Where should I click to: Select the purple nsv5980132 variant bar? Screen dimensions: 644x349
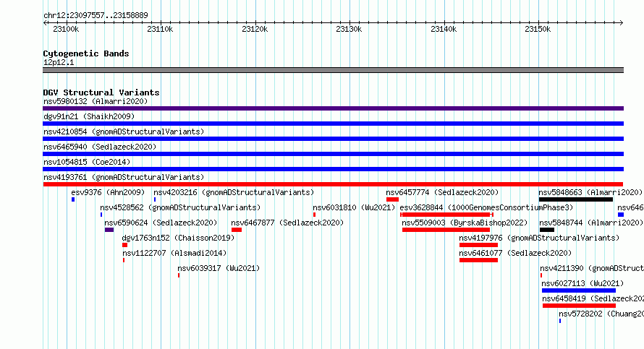pos(333,108)
